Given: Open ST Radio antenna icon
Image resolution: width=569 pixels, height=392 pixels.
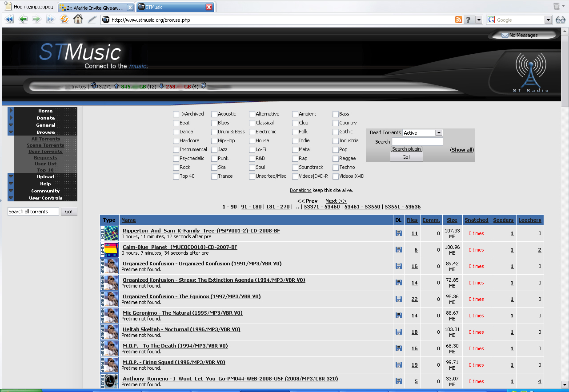Looking at the screenshot, I should pyautogui.click(x=531, y=71).
